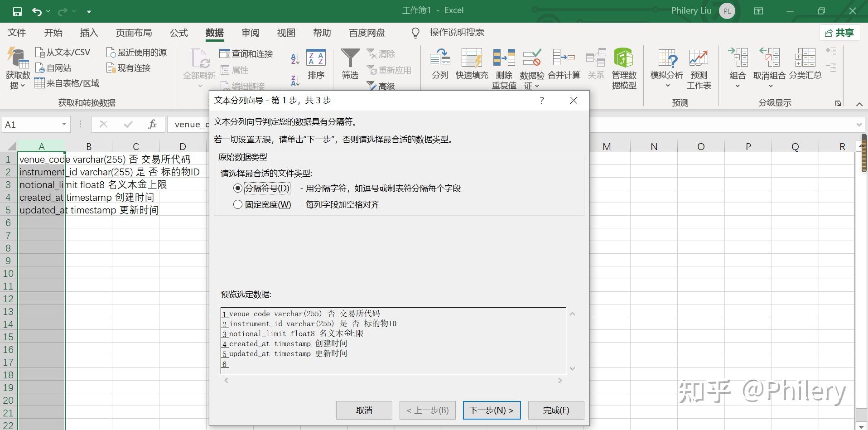The image size is (868, 430).
Task: Open the Sort (排序) dialog icon
Action: 316,64
